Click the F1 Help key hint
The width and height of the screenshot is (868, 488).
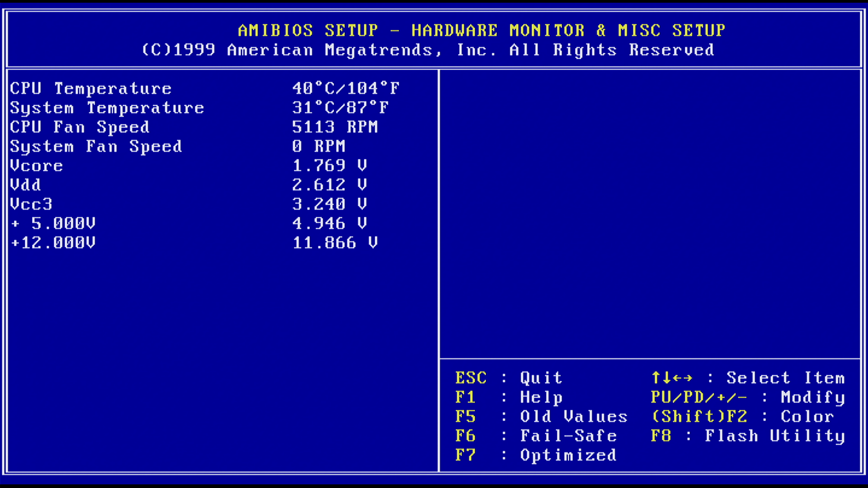point(509,397)
